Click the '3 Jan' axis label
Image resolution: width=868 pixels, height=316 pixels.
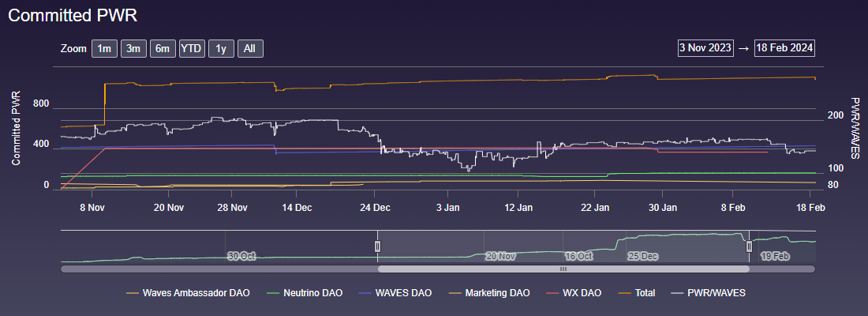pos(447,208)
